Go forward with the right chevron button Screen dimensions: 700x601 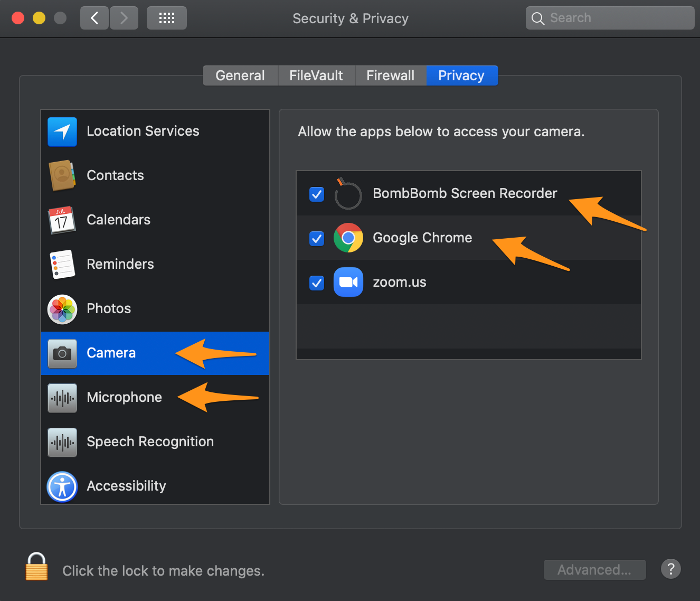124,18
